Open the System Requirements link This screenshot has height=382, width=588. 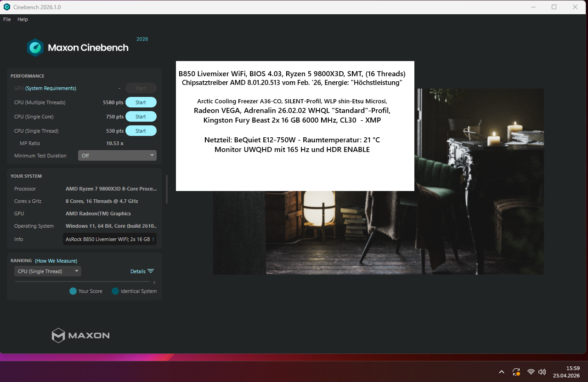[x=51, y=88]
